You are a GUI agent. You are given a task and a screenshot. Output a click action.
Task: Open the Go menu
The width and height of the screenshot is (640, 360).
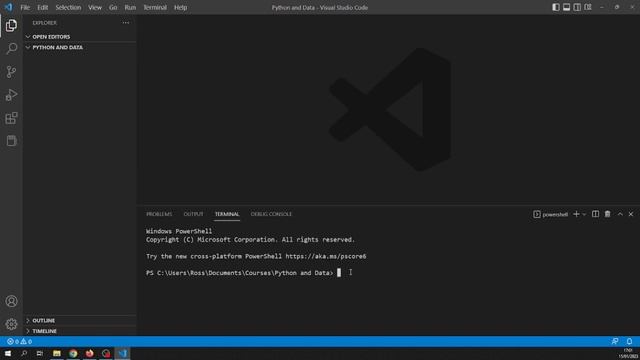[113, 7]
